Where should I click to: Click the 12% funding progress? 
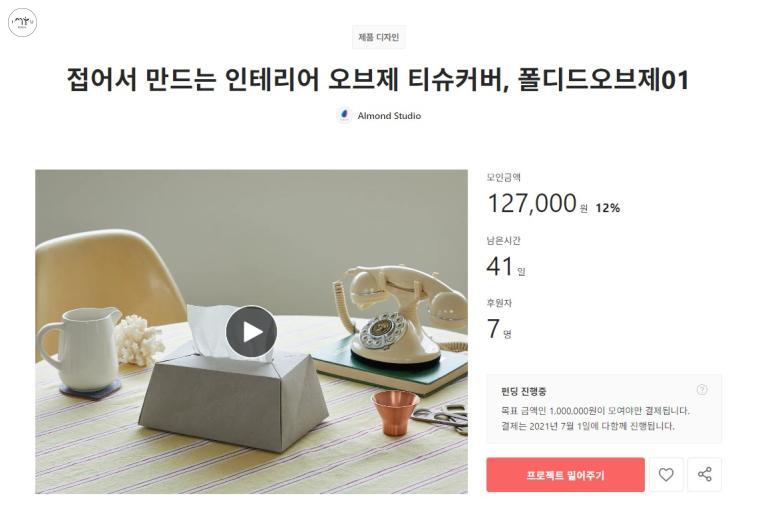tap(608, 208)
